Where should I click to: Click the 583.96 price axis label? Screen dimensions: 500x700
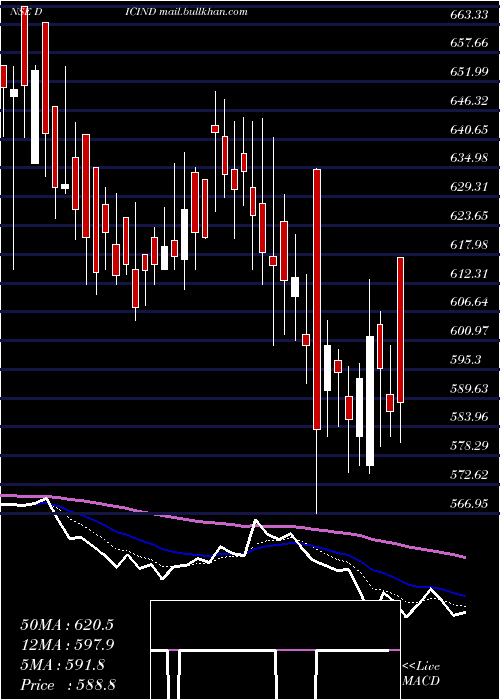coord(469,417)
